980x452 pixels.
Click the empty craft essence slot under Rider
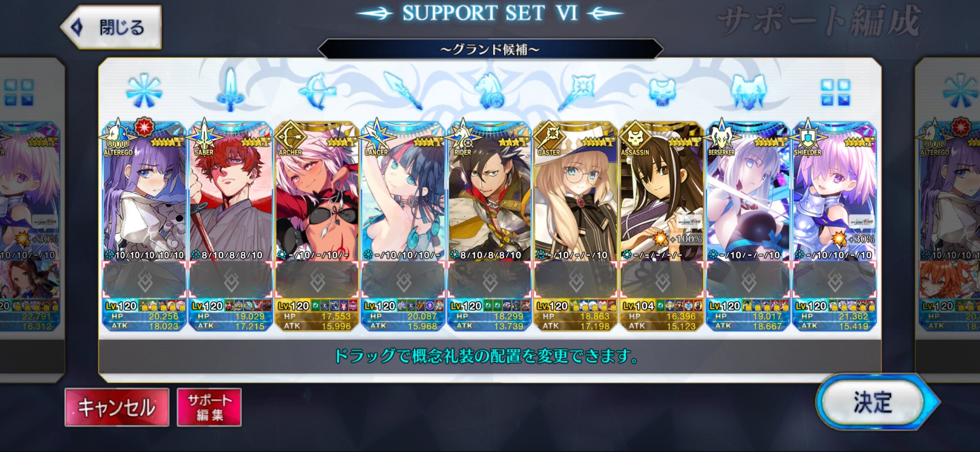(x=490, y=280)
